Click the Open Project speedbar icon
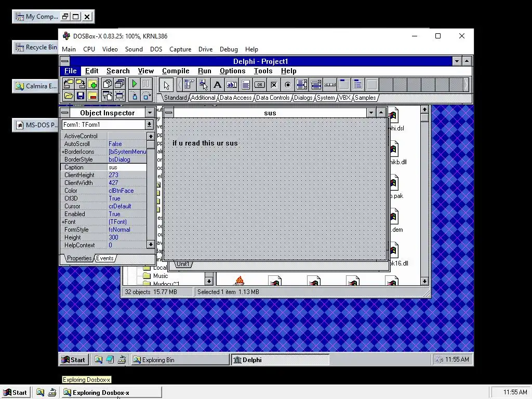Image resolution: width=532 pixels, height=399 pixels. click(x=68, y=84)
